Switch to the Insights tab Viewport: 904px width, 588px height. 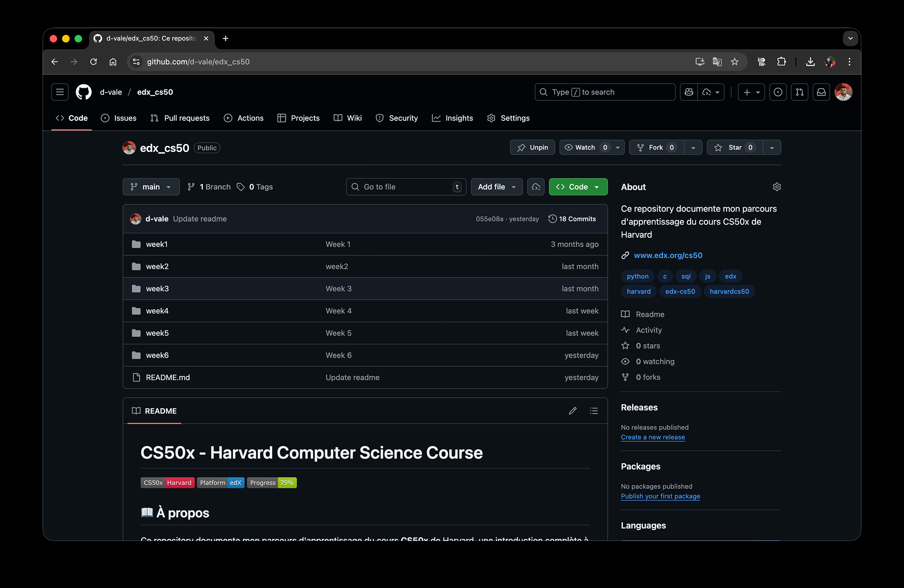coord(452,118)
